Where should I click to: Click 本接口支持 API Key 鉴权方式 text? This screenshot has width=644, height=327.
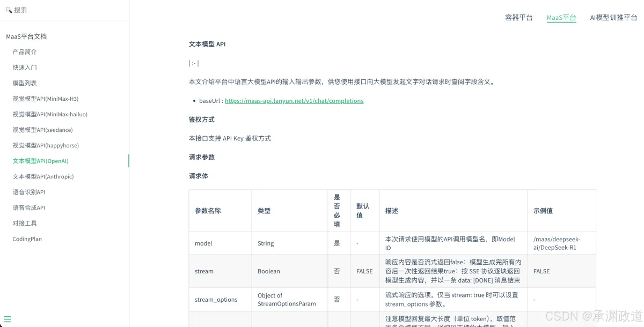coord(230,138)
